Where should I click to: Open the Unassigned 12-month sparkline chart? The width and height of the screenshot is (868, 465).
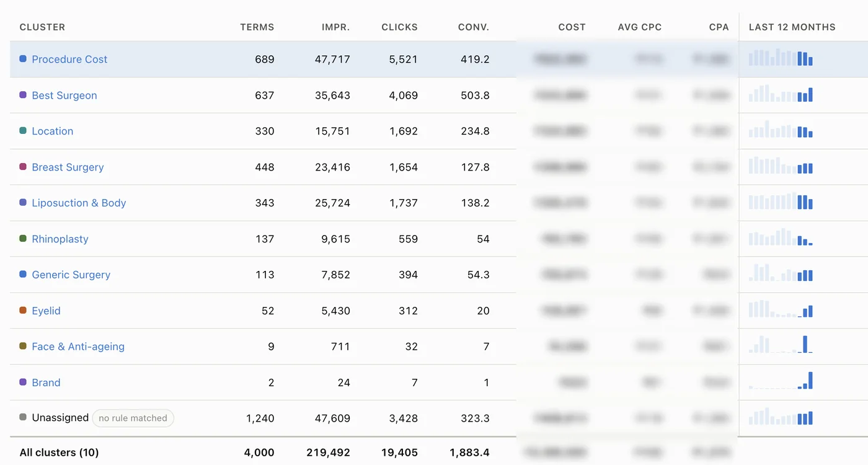point(781,417)
